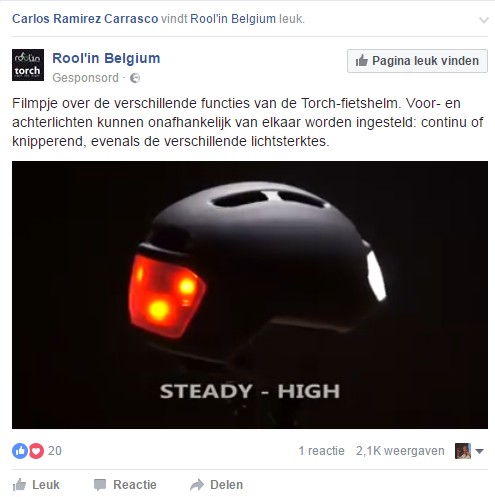Image resolution: width=495 pixels, height=497 pixels.
Task: Click the 2,1K weergaven view count
Action: click(x=400, y=451)
